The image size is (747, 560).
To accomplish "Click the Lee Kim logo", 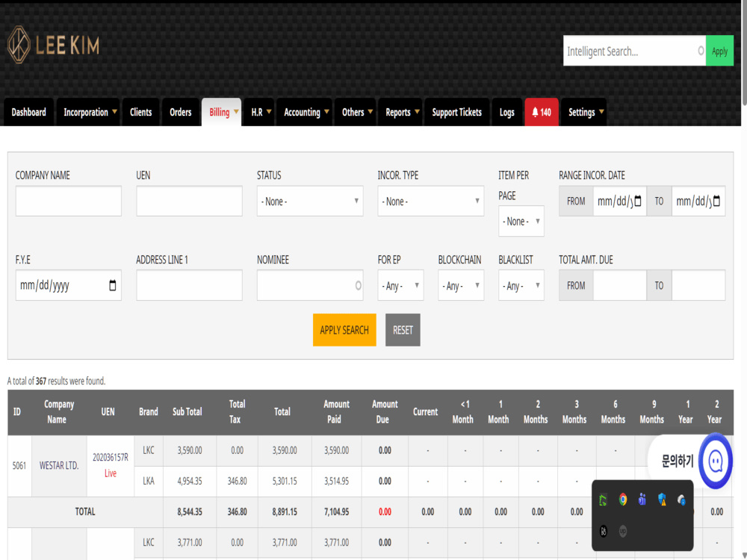I will (x=54, y=45).
